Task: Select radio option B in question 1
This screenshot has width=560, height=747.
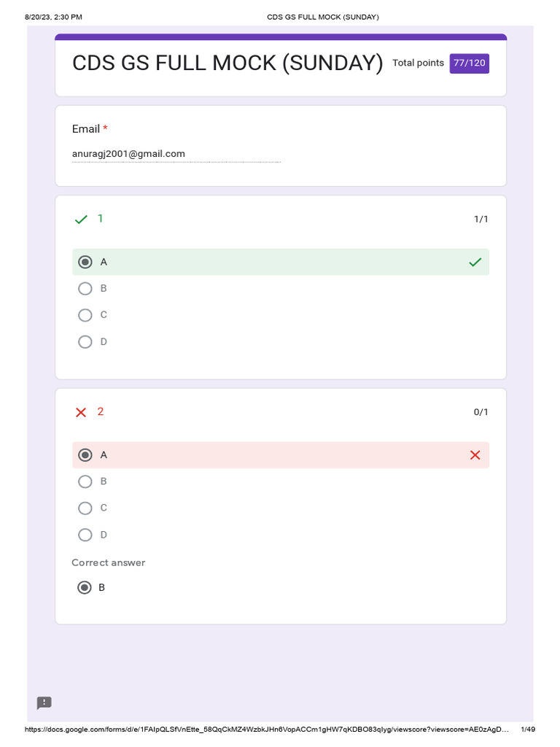Action: coord(85,288)
